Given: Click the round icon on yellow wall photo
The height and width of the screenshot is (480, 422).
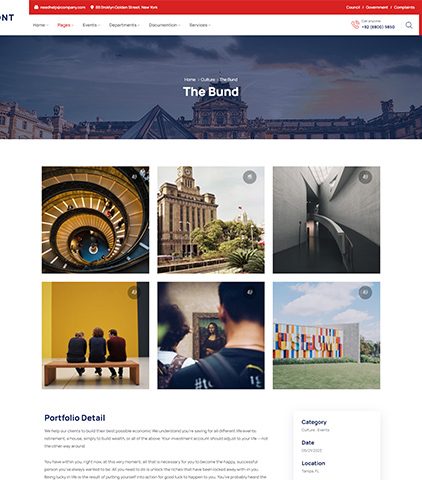Looking at the screenshot, I should pyautogui.click(x=134, y=292).
